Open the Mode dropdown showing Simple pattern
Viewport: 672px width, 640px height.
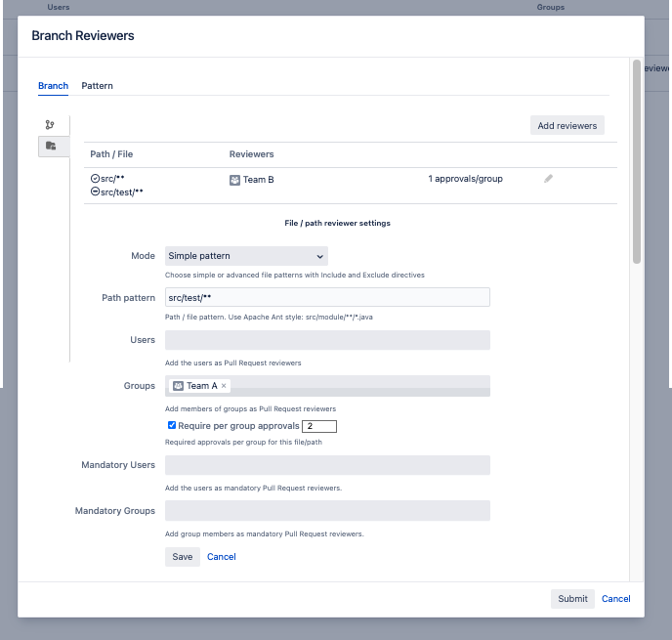click(x=246, y=256)
